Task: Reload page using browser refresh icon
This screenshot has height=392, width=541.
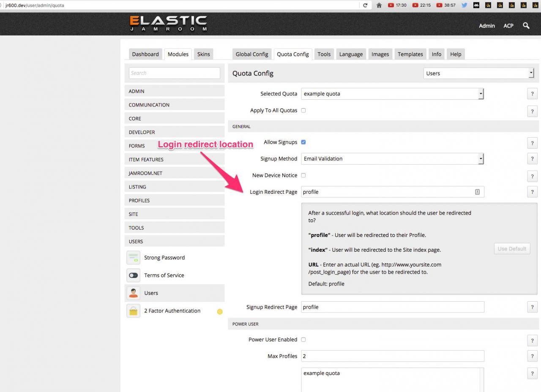Action: click(365, 5)
